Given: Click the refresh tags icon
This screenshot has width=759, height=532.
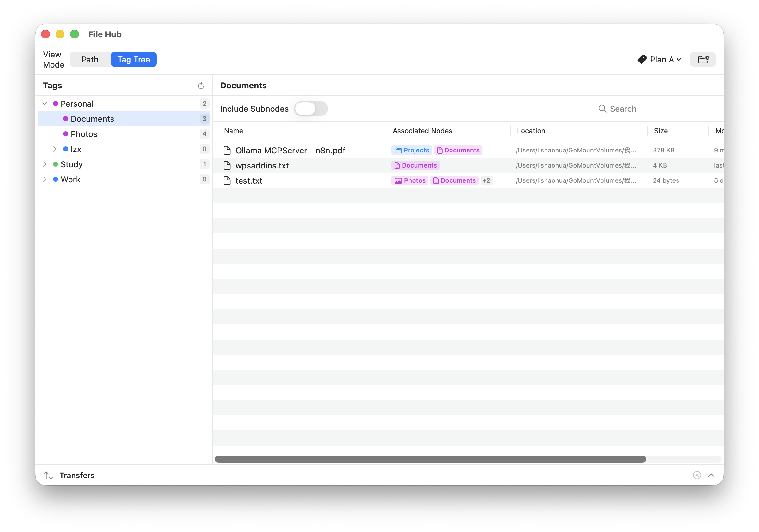Looking at the screenshot, I should 201,86.
